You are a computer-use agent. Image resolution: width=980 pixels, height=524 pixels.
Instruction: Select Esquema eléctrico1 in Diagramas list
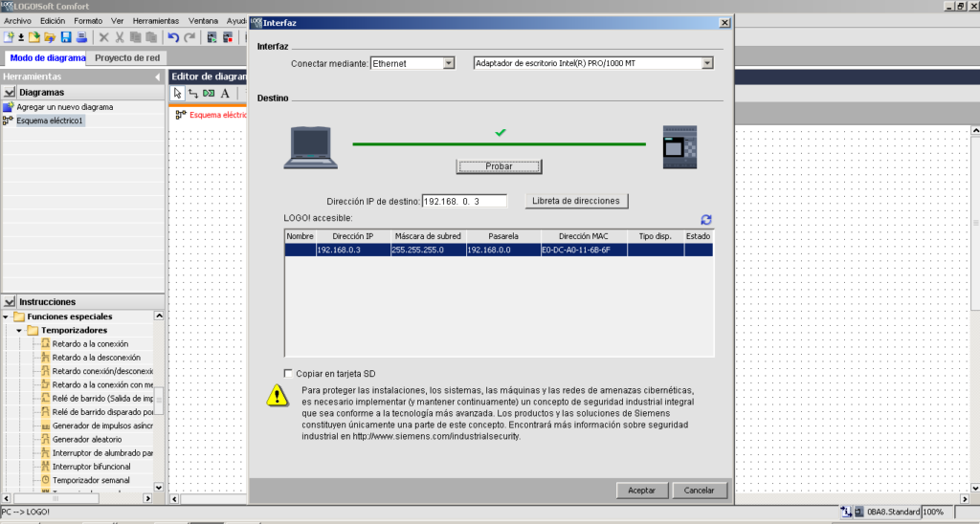coord(50,120)
